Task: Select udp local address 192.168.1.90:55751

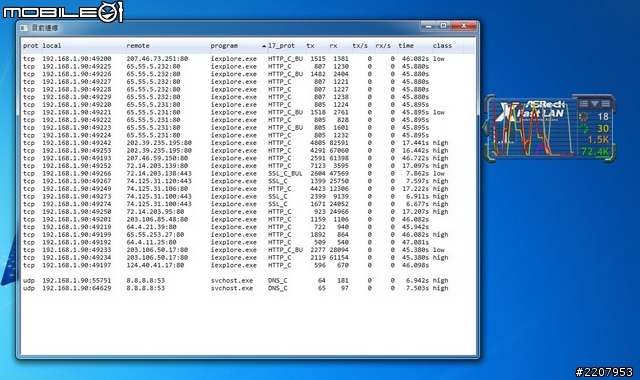Action: tap(77, 280)
